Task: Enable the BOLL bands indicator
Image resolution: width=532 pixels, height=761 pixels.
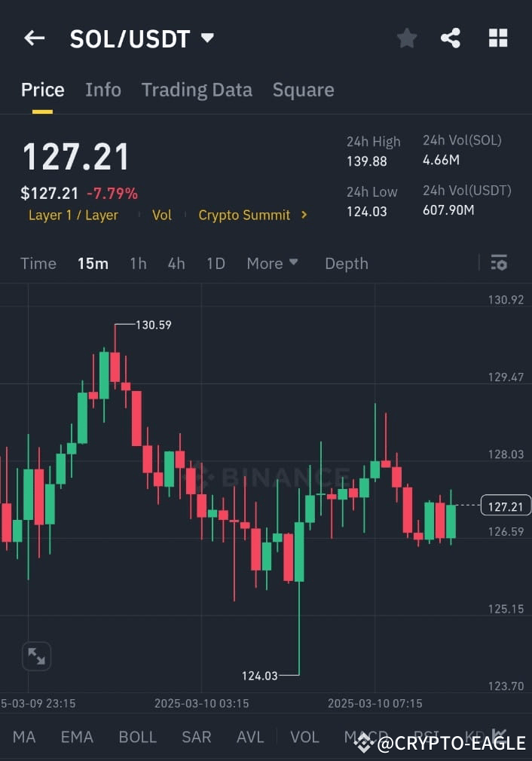Action: click(x=137, y=737)
